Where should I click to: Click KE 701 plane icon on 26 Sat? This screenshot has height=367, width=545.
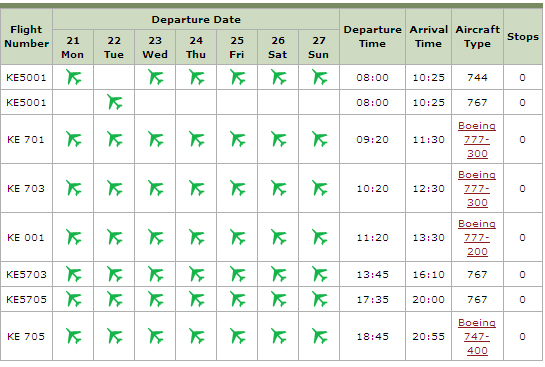279,139
